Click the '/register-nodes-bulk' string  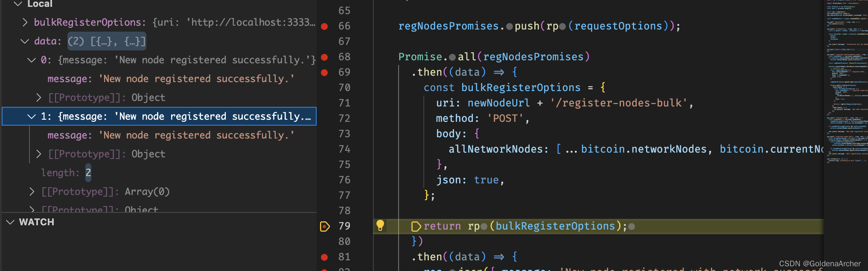pos(619,103)
